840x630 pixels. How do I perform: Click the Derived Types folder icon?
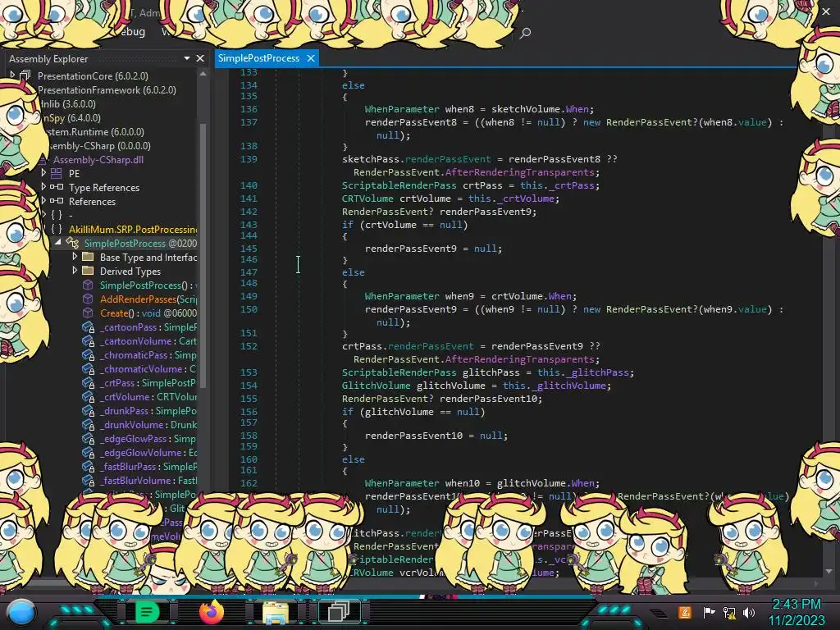(x=88, y=271)
